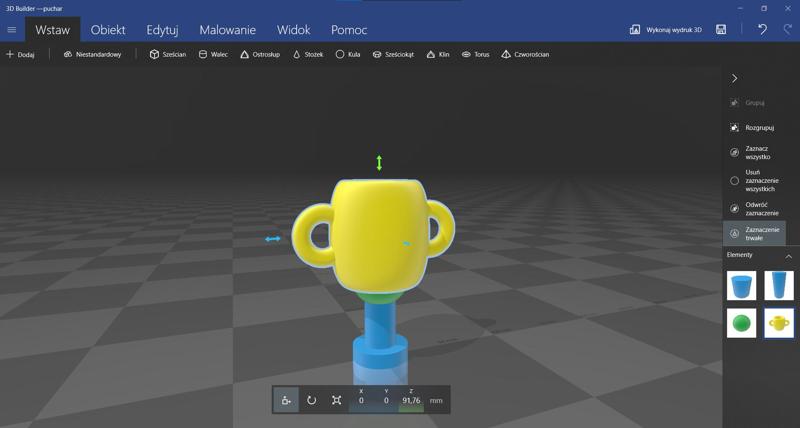This screenshot has height=428, width=800.
Task: Insert a Czworościan tetrahedron
Action: pyautogui.click(x=525, y=55)
